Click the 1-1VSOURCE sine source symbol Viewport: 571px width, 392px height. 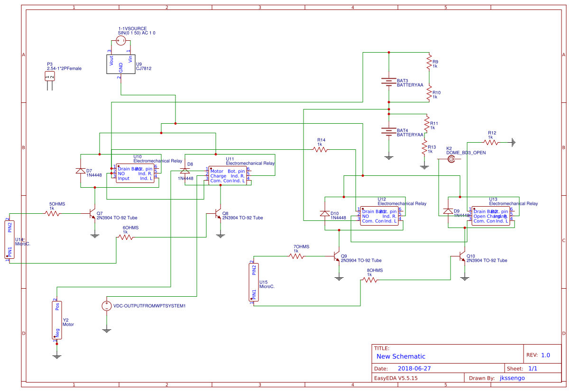tap(121, 40)
